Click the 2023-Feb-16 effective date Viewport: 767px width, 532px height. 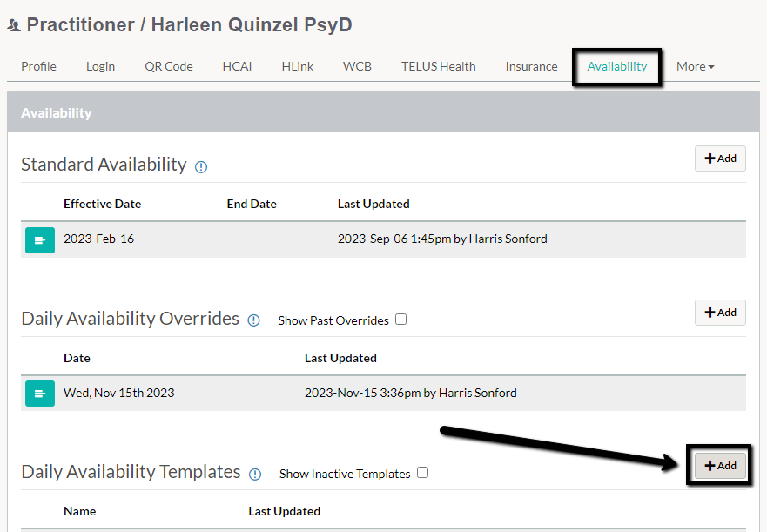click(98, 239)
